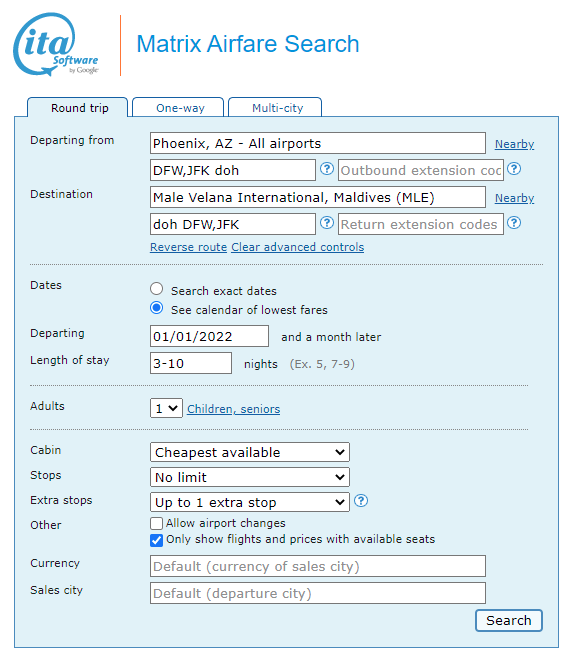This screenshot has height=658, width=567.
Task: Click Clear advanced controls link
Action: coord(298,247)
